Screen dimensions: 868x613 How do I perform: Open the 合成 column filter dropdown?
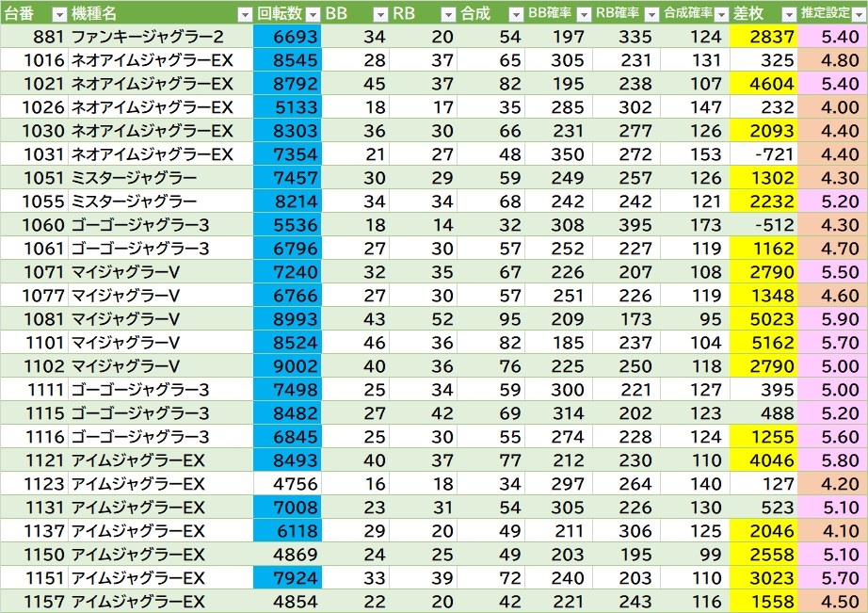(516, 14)
